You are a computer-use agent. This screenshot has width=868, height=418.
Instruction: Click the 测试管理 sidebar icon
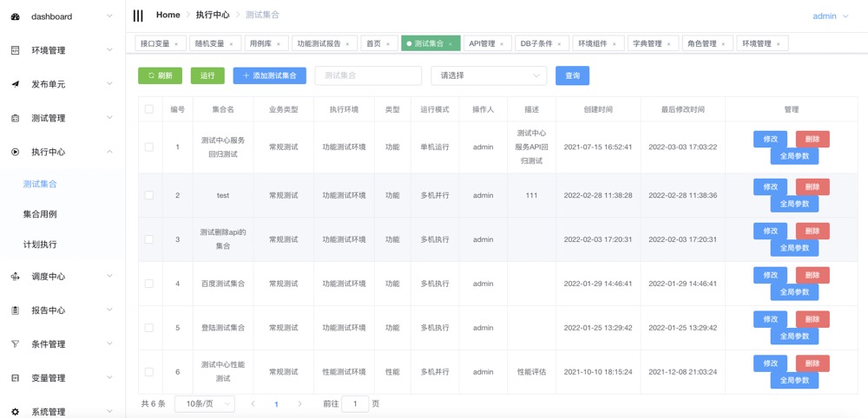16,118
